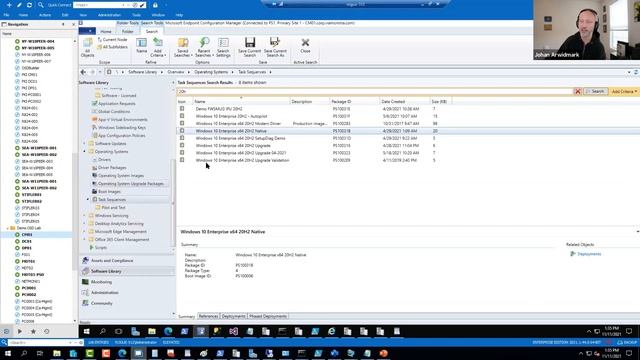Select Current Node search scope

point(112,40)
